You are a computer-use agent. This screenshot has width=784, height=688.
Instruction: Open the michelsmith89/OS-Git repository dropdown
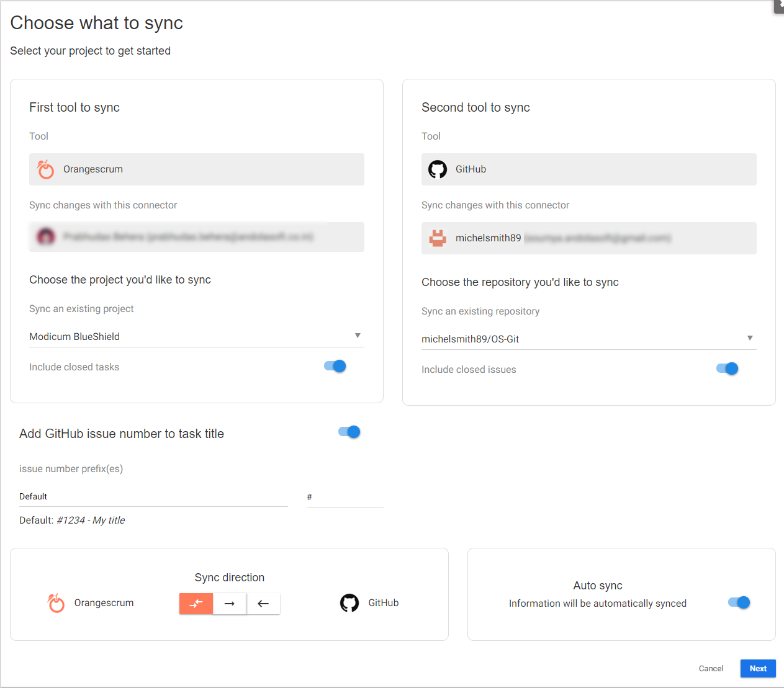(589, 339)
